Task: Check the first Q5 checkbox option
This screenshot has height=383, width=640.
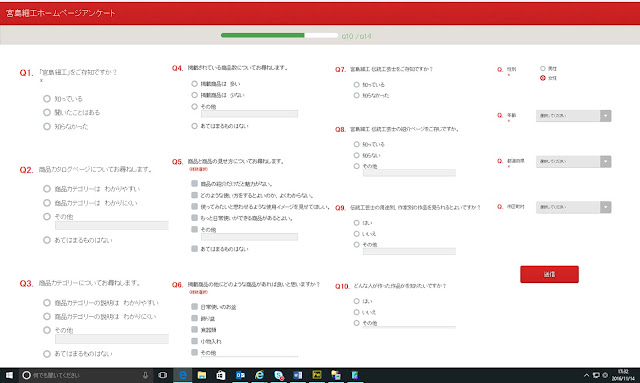Action: click(x=195, y=184)
